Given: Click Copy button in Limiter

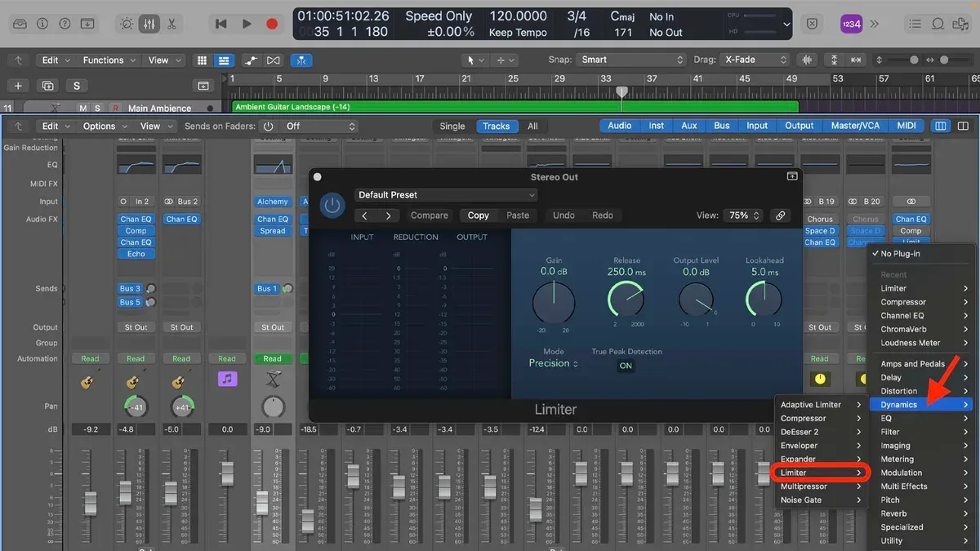Looking at the screenshot, I should coord(479,216).
